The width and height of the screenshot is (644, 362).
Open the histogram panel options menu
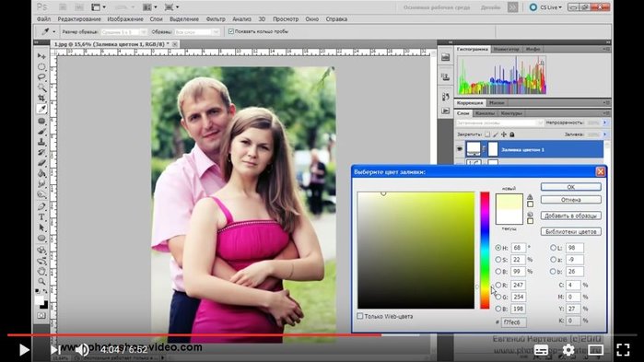tap(606, 49)
